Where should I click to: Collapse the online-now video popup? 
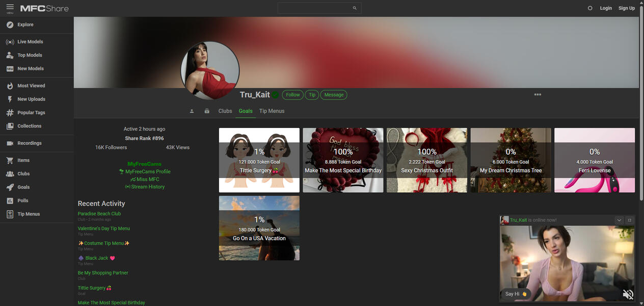pos(619,220)
